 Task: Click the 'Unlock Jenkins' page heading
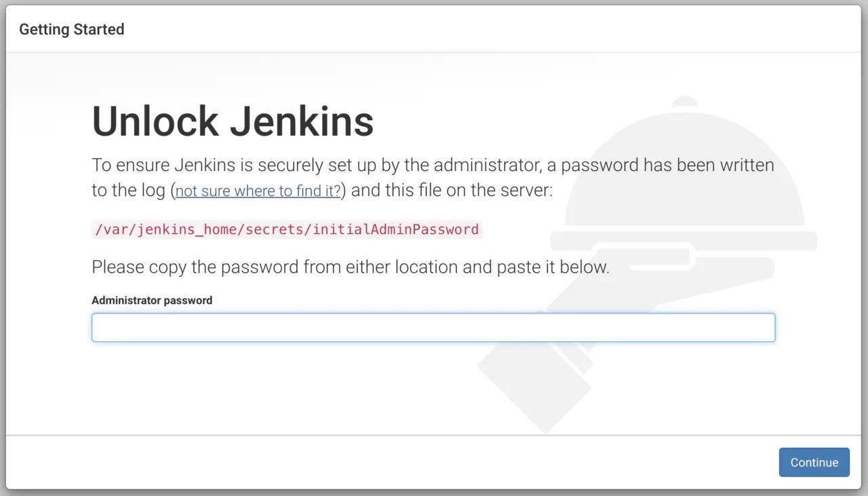click(233, 121)
